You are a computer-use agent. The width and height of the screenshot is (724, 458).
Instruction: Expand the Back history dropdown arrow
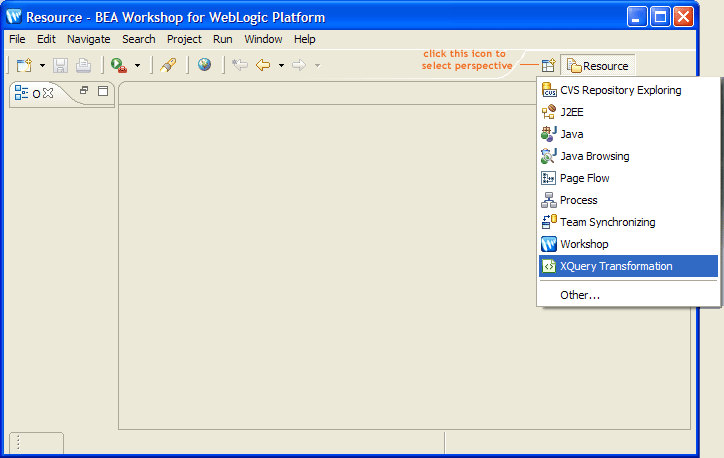(x=281, y=66)
